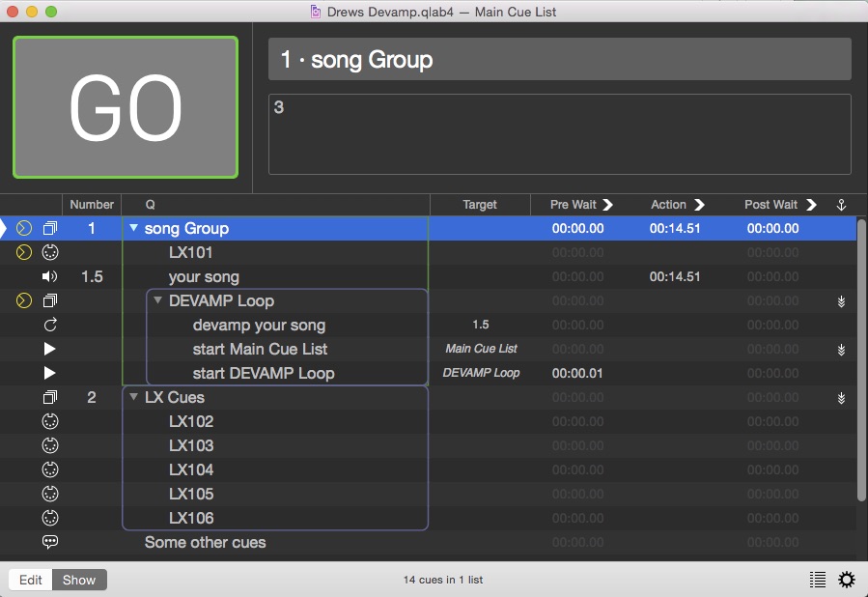Toggle Pre Wait column arrow
The image size is (868, 597).
click(x=607, y=205)
